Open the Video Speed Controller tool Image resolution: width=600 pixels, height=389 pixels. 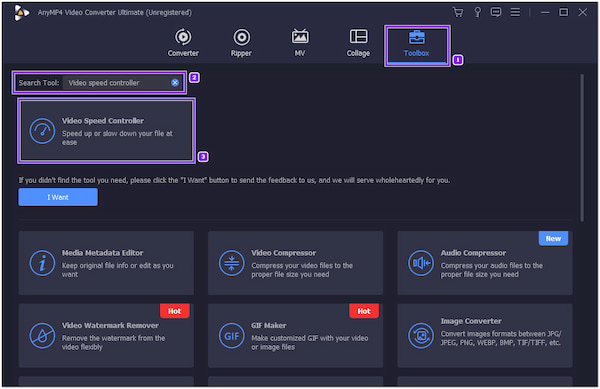click(106, 130)
